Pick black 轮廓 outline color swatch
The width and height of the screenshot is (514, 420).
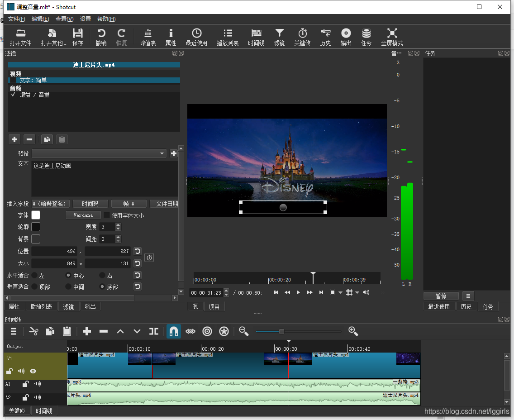pos(36,227)
